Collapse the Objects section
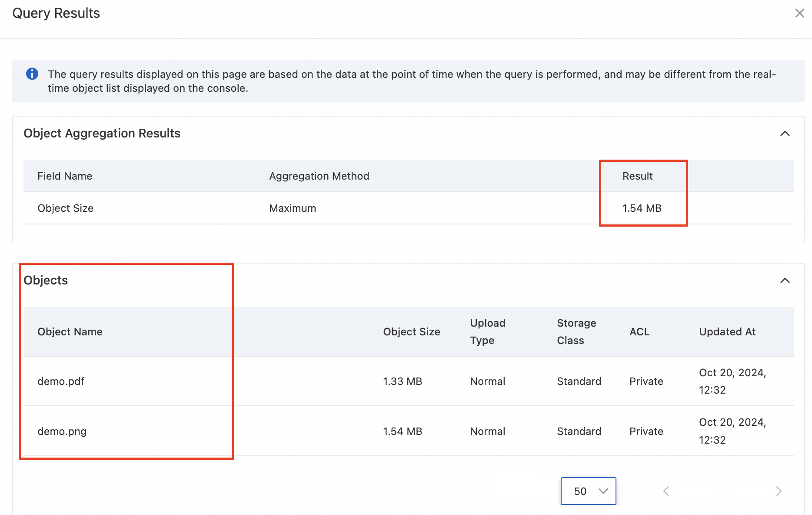This screenshot has height=515, width=812. [x=785, y=281]
